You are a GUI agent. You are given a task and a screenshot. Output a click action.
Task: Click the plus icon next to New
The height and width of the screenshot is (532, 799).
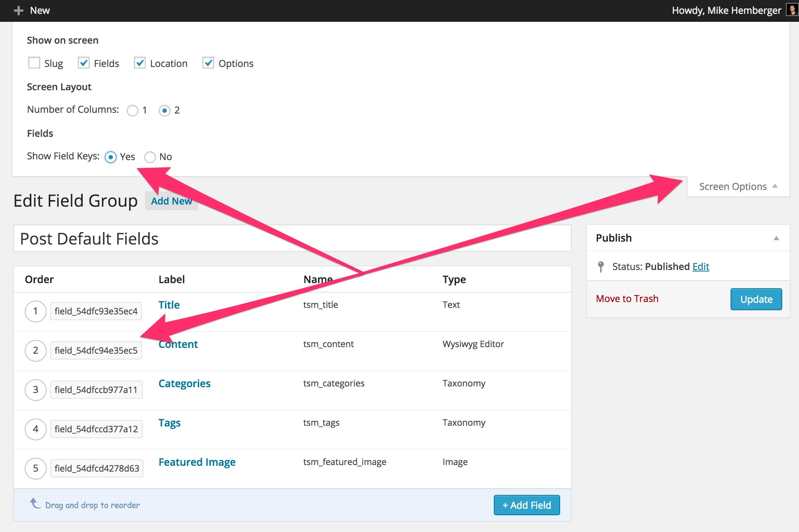pos(17,8)
